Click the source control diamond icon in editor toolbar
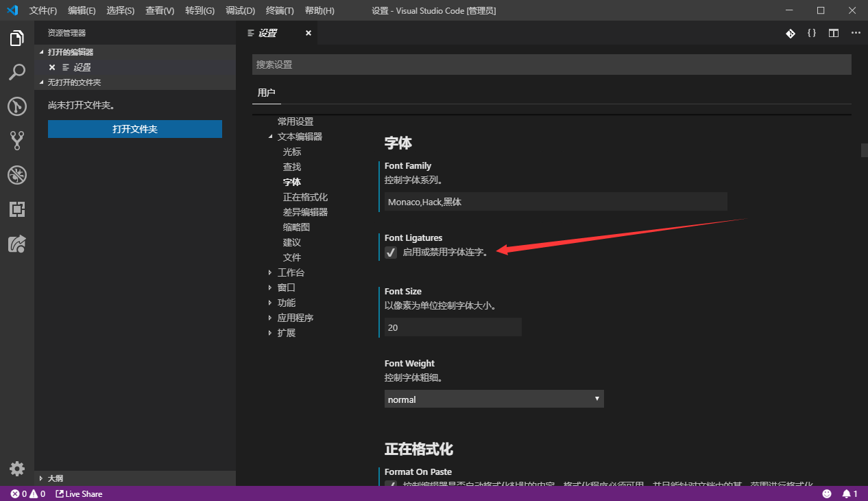 point(790,33)
